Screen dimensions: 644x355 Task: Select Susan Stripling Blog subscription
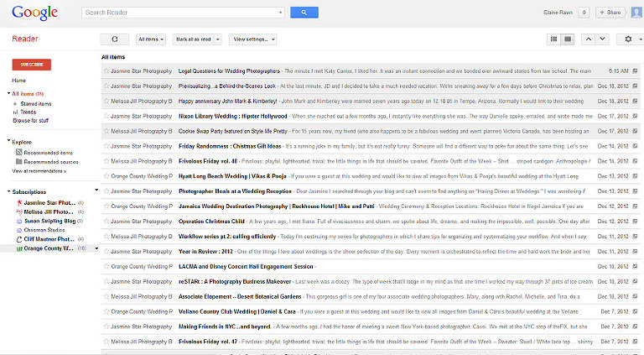[x=49, y=221]
